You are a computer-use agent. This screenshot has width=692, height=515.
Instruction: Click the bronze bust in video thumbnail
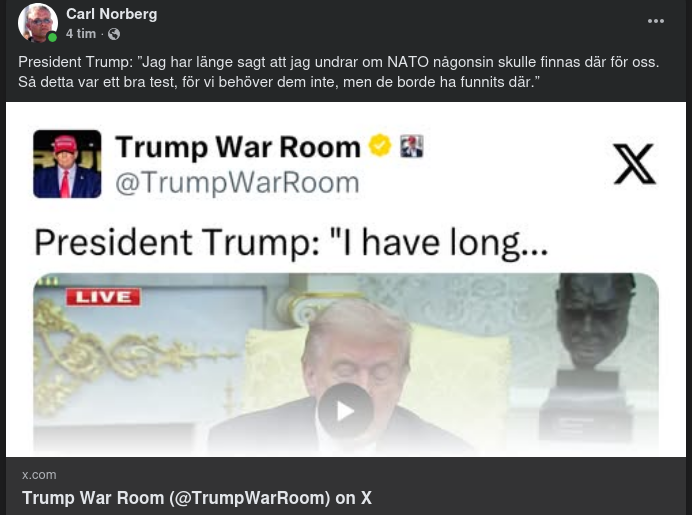pos(593,355)
